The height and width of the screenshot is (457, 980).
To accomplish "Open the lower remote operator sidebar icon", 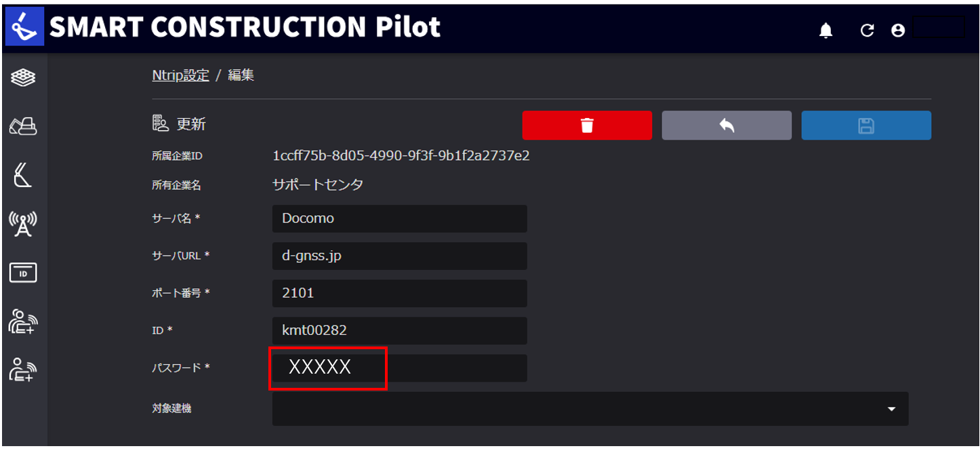I will 23,370.
